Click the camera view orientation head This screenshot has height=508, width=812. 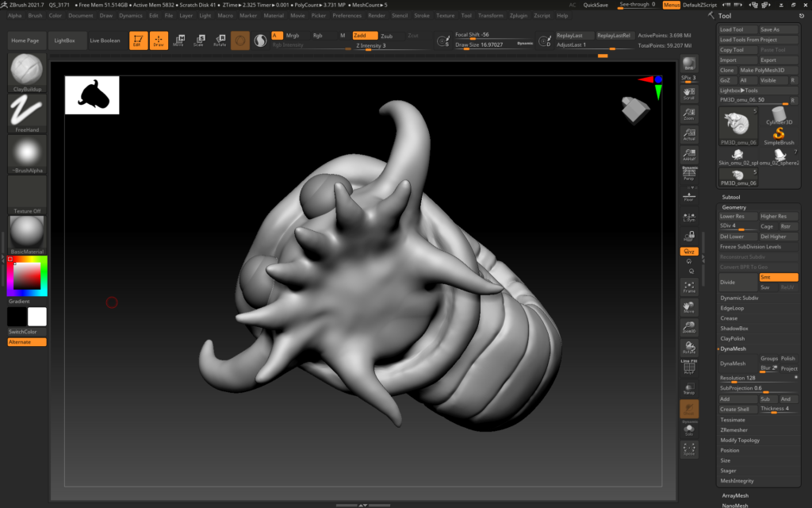635,110
